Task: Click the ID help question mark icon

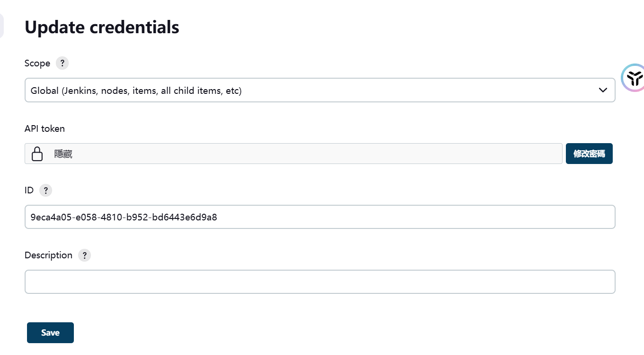Action: [45, 191]
